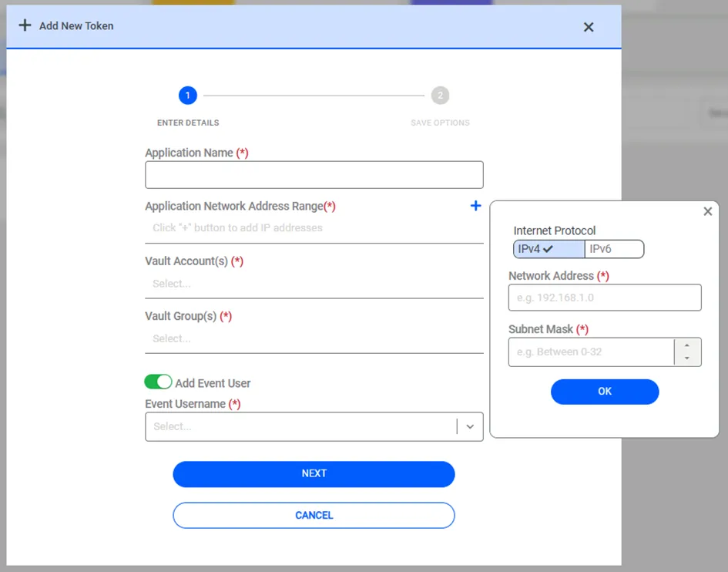This screenshot has height=572, width=728.
Task: Click the CANCEL button
Action: pos(314,515)
